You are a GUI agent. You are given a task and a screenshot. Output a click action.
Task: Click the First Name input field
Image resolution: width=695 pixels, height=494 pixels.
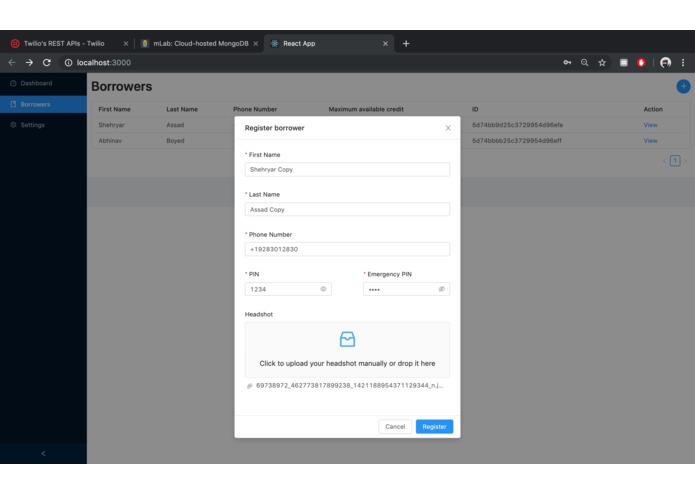click(x=347, y=170)
